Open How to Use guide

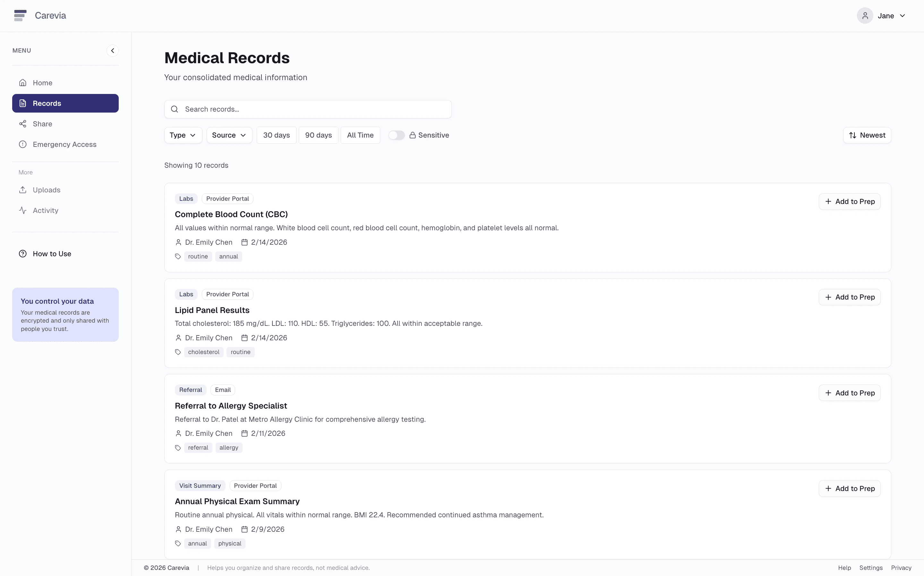tap(65, 254)
